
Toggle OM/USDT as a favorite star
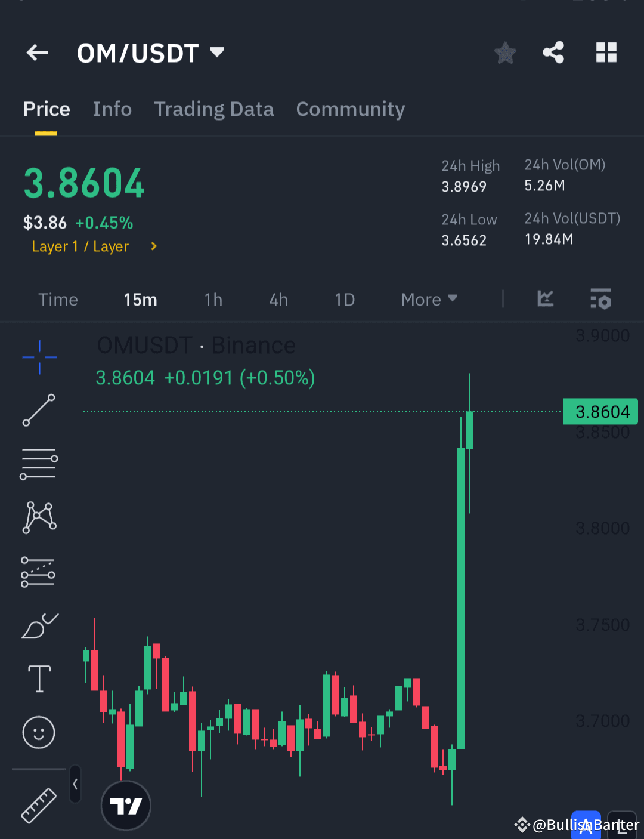(x=505, y=53)
